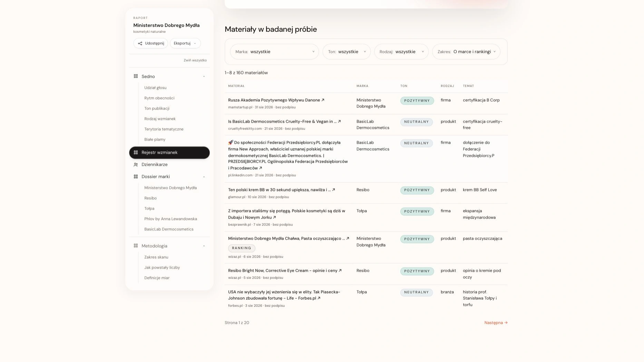The image size is (644, 362).
Task: Go to Terytoria tematyczne section
Action: [x=164, y=129]
